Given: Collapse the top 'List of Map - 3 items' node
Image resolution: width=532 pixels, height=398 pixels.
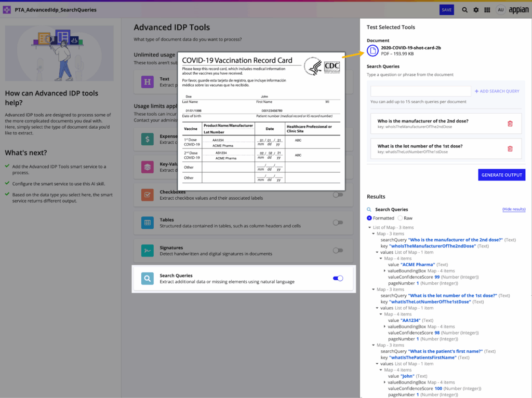Looking at the screenshot, I should pyautogui.click(x=370, y=228).
